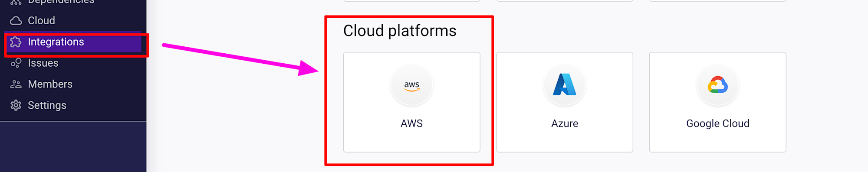Click the Members people icon
The image size is (868, 172).
[x=16, y=84]
